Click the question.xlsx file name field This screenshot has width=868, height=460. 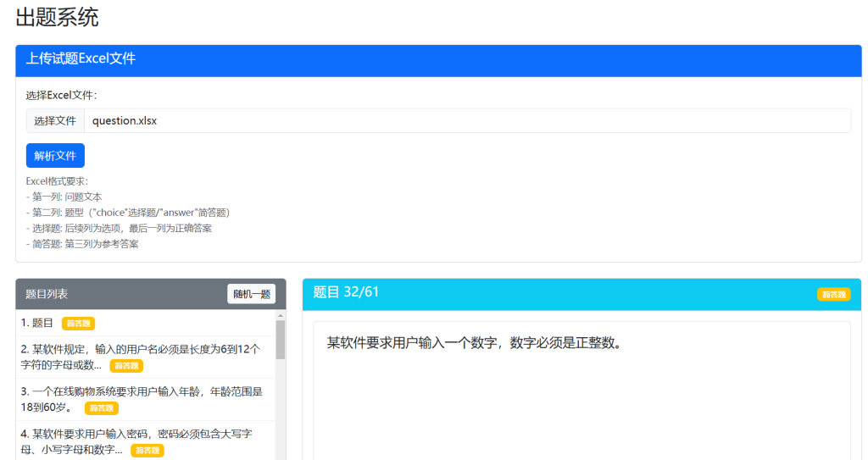tap(466, 120)
